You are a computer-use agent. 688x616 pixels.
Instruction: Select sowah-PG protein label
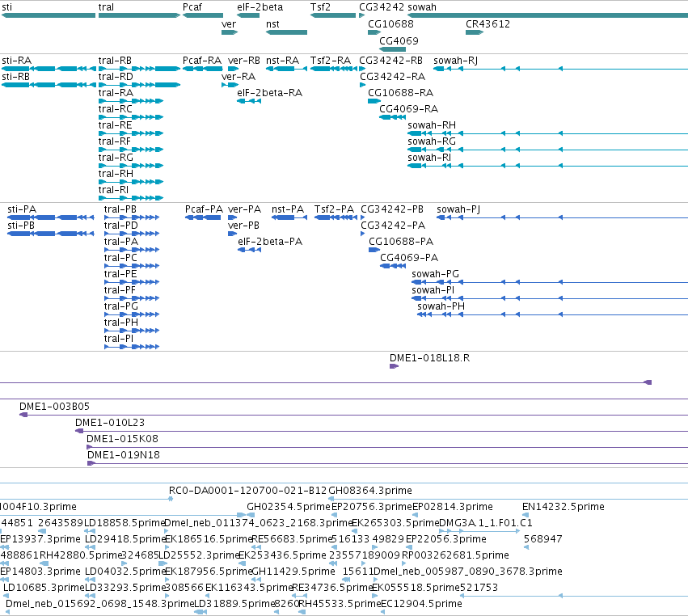pyautogui.click(x=435, y=274)
